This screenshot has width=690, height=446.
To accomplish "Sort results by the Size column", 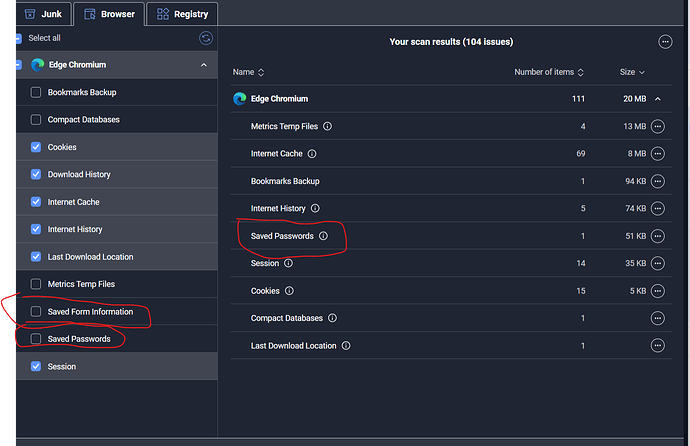I will tap(632, 72).
